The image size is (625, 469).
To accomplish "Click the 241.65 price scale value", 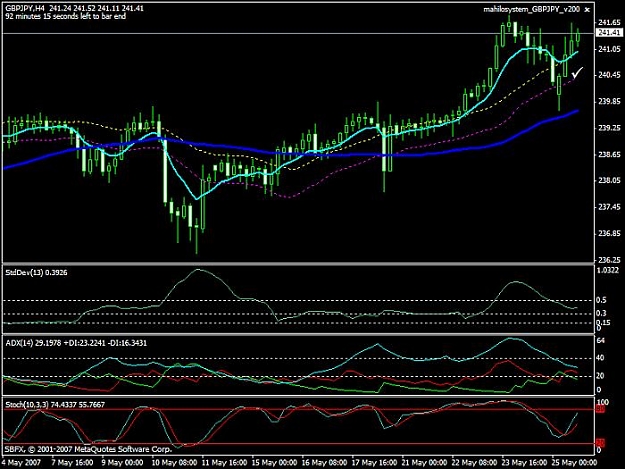I will tap(609, 22).
